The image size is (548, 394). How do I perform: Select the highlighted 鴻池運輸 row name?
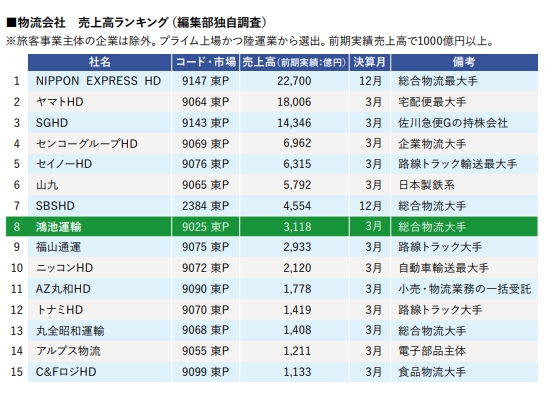point(58,227)
